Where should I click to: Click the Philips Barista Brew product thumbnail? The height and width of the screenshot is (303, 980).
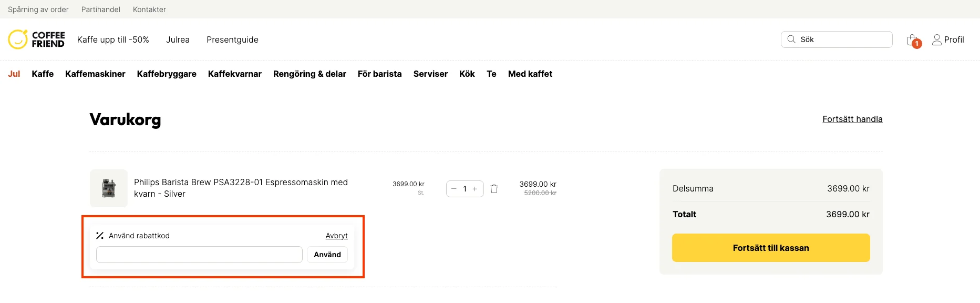[x=109, y=188]
